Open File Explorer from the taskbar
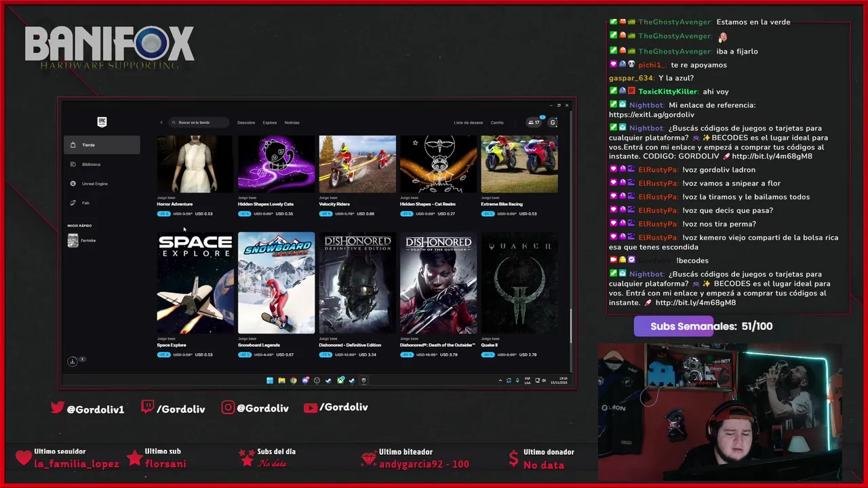Image resolution: width=868 pixels, height=488 pixels. point(281,380)
